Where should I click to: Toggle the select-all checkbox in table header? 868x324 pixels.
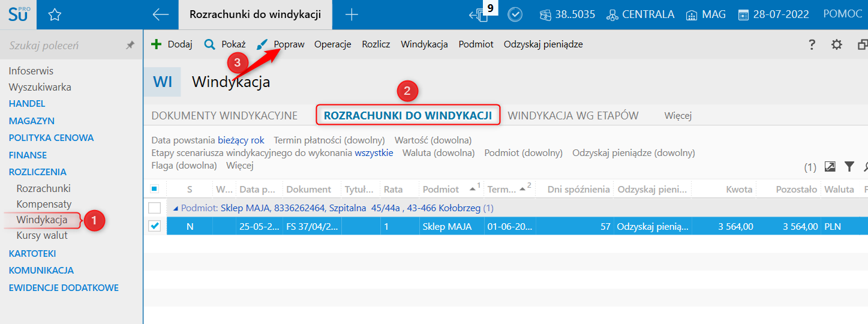pyautogui.click(x=154, y=189)
